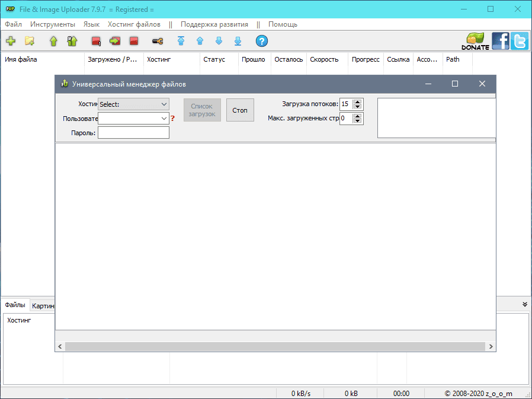
Task: Click the red question mark beside user field
Action: (173, 119)
